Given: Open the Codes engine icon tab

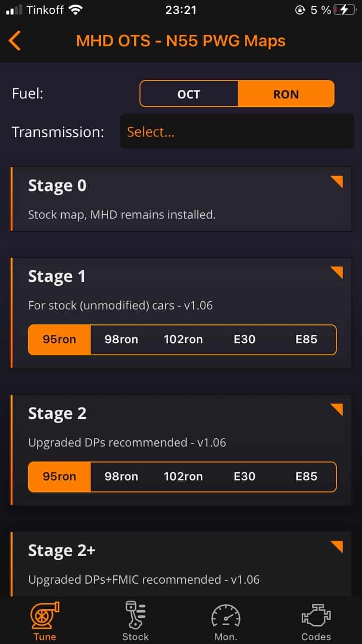Looking at the screenshot, I should click(316, 621).
